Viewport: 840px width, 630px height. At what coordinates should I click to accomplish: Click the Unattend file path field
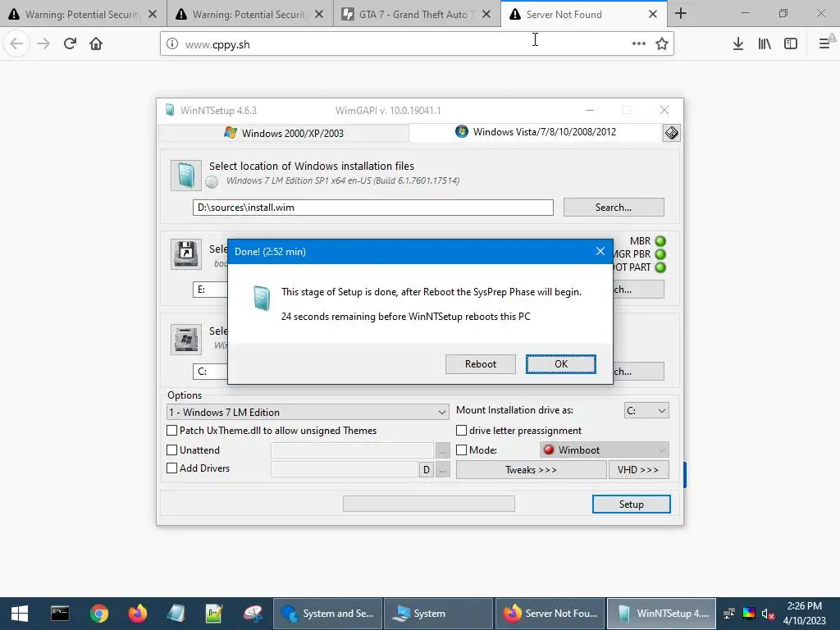(x=352, y=450)
